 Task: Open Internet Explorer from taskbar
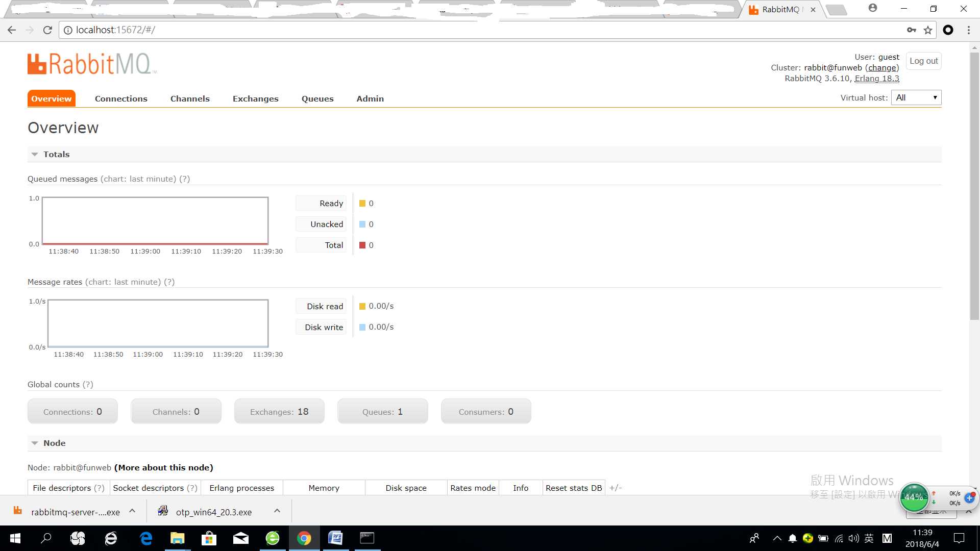click(x=111, y=538)
